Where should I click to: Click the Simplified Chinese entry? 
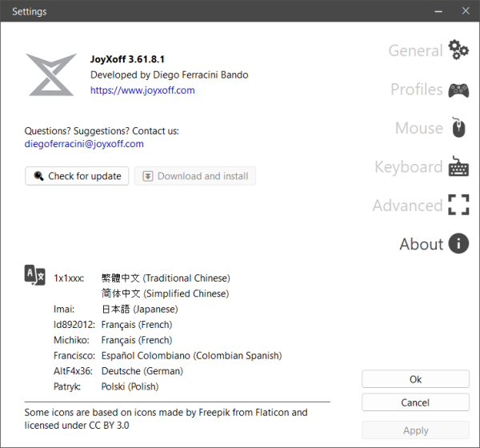165,294
